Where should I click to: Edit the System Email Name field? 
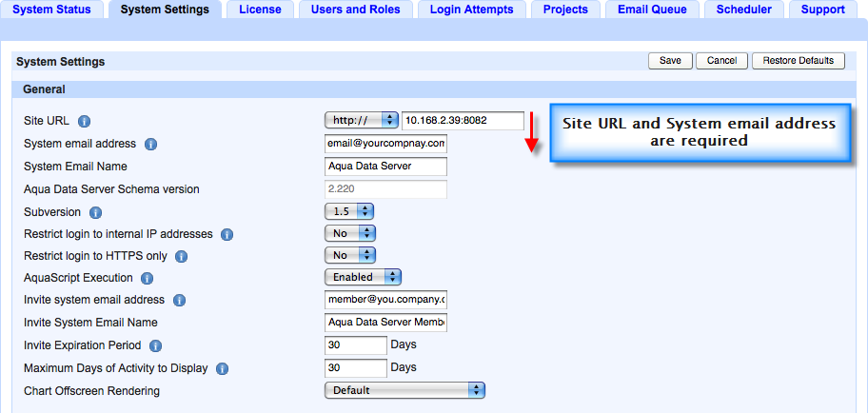click(x=385, y=167)
